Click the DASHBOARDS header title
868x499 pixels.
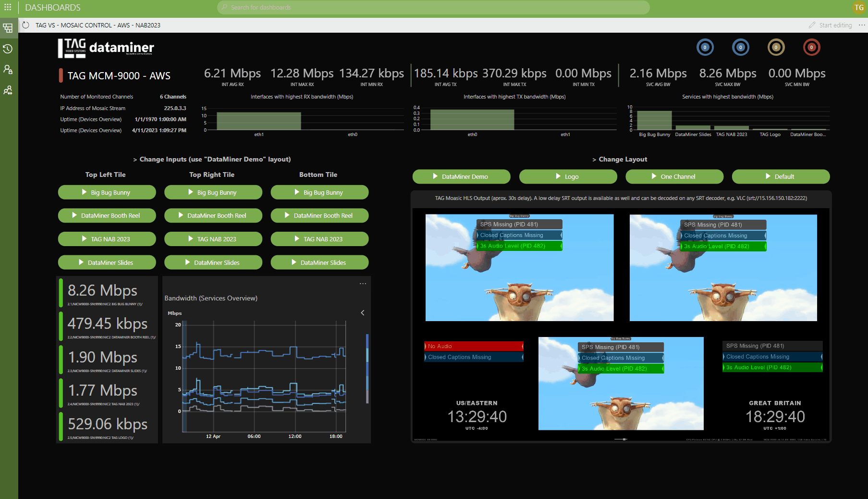coord(53,8)
